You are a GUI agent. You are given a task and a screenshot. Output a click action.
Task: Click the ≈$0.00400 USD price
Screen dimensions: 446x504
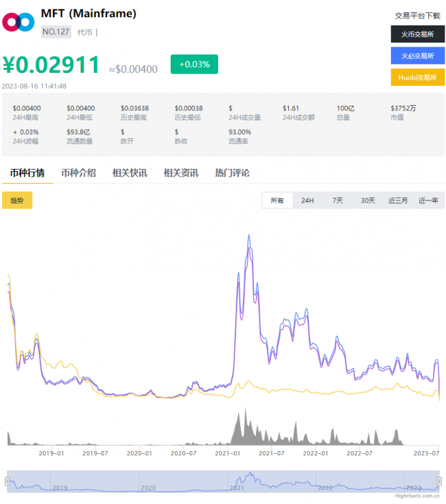(133, 69)
